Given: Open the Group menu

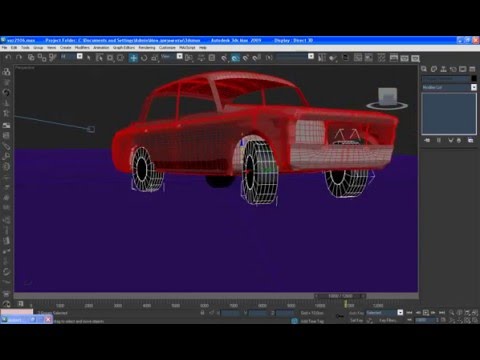Looking at the screenshot, I should click(38, 48).
